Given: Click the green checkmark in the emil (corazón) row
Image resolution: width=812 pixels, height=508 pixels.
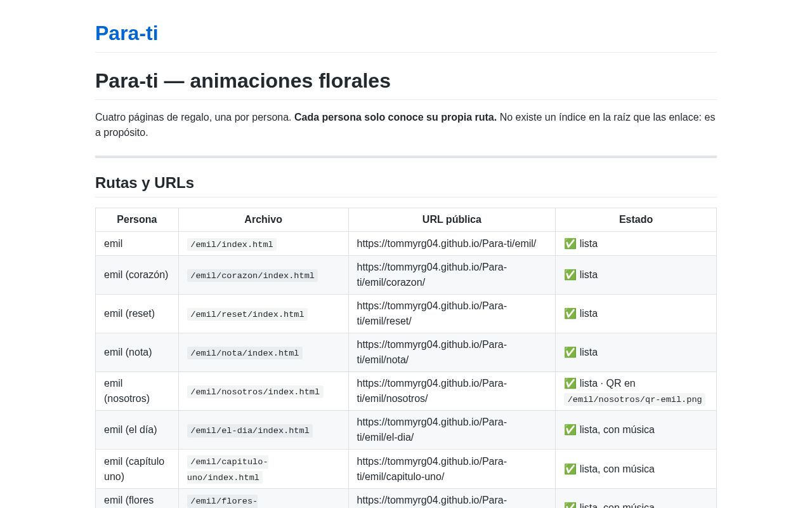Looking at the screenshot, I should [x=570, y=275].
